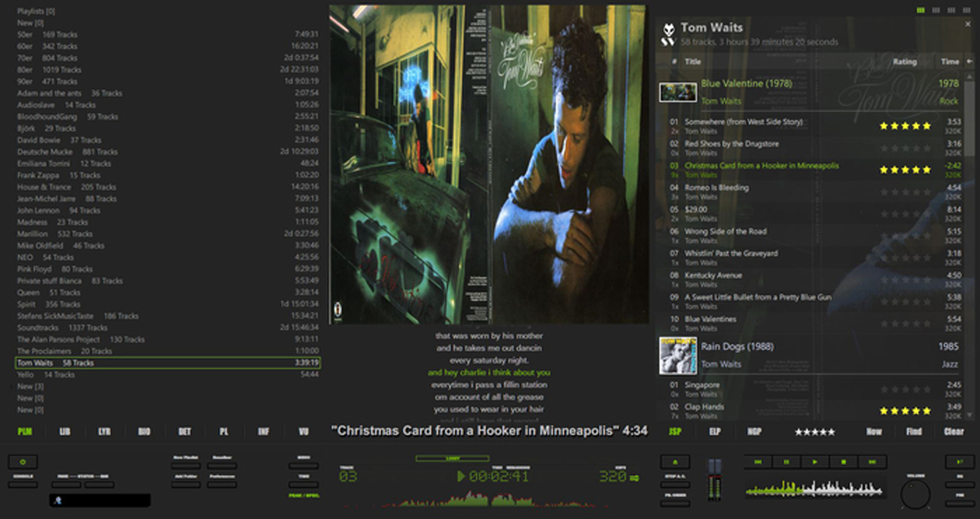Click the Clear button
980x519 pixels.
(x=954, y=432)
